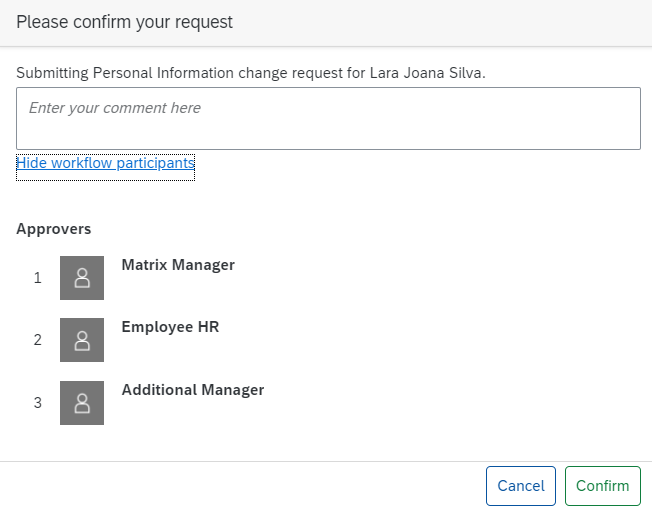Click the Additional Manager avatar icon
Image resolution: width=652 pixels, height=508 pixels.
click(82, 403)
